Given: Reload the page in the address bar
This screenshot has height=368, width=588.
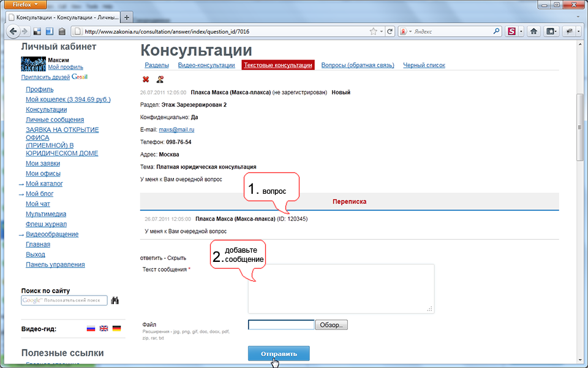Looking at the screenshot, I should click(x=390, y=31).
